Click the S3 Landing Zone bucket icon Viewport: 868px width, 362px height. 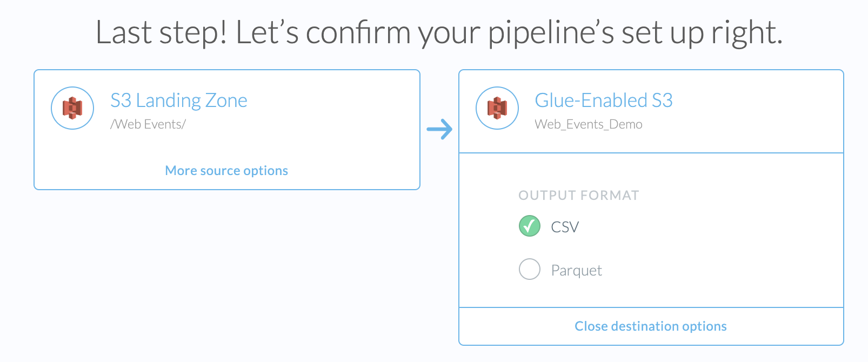point(72,108)
